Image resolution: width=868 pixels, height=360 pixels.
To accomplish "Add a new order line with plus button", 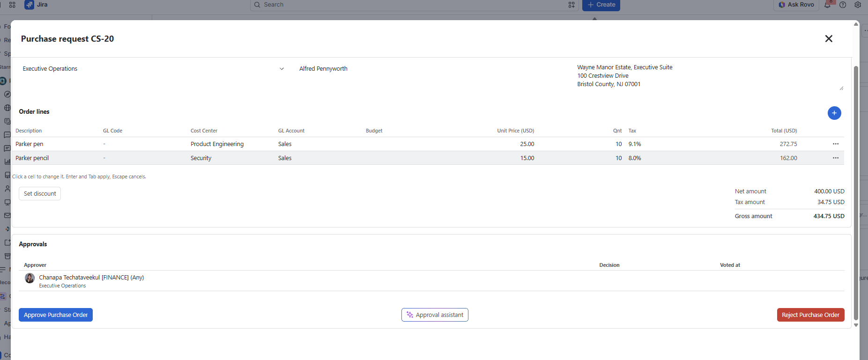I will tap(834, 113).
